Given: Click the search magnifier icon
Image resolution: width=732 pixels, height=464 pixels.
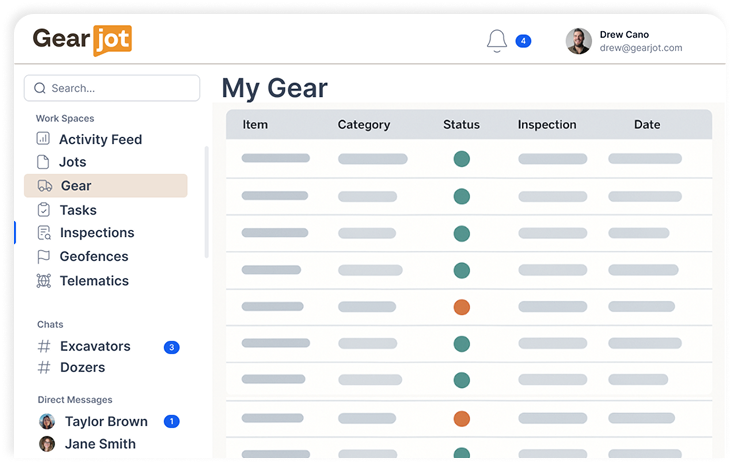Looking at the screenshot, I should 40,88.
